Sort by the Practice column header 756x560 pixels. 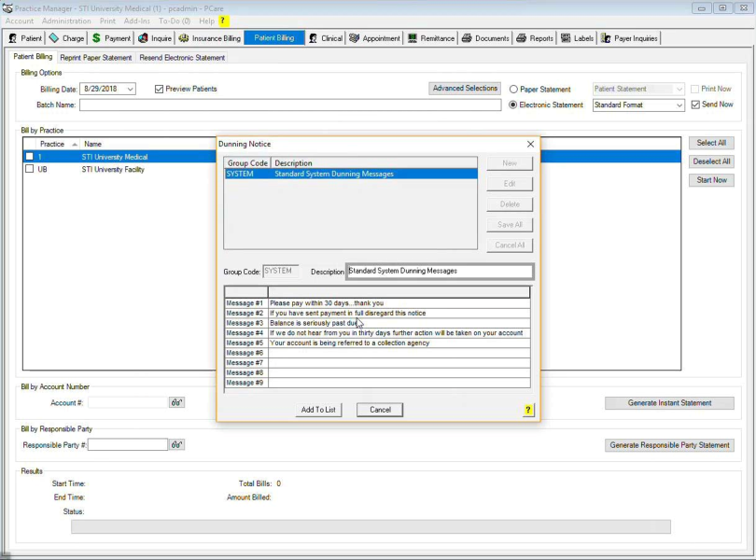(52, 144)
